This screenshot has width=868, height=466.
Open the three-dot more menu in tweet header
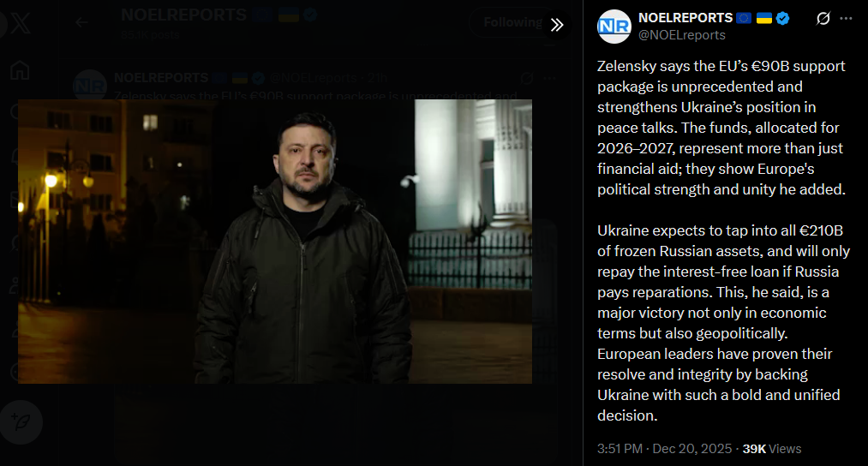846,18
